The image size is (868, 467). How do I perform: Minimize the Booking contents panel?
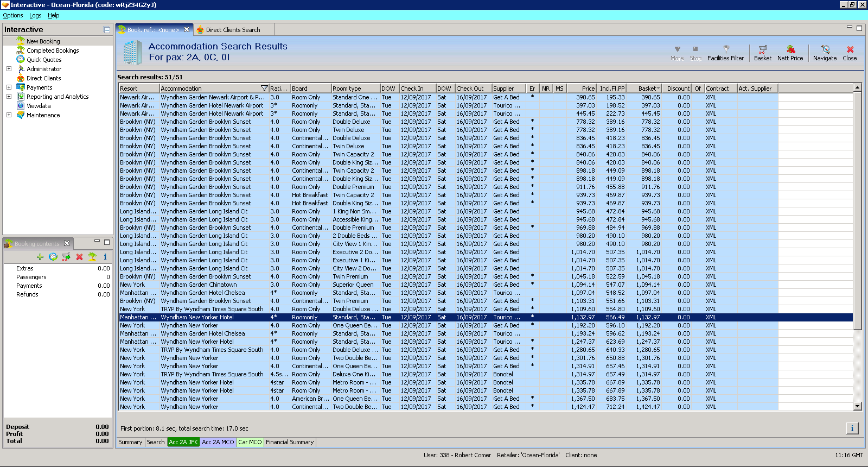tap(97, 242)
